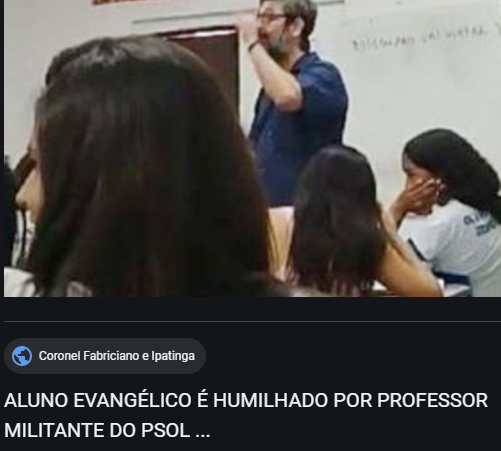The image size is (501, 451).
Task: Open the Coronel Fabriciano e Ipatinga source chip
Action: pos(105,356)
